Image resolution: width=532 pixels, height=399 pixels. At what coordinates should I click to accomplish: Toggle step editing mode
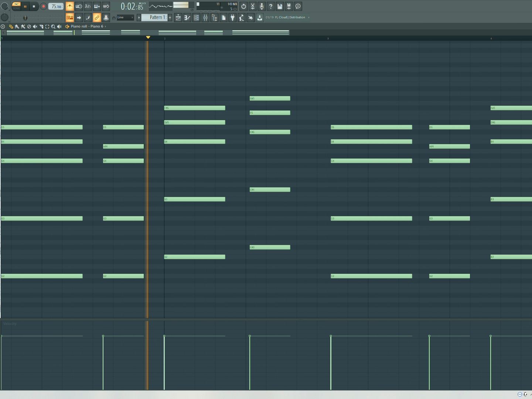click(88, 17)
